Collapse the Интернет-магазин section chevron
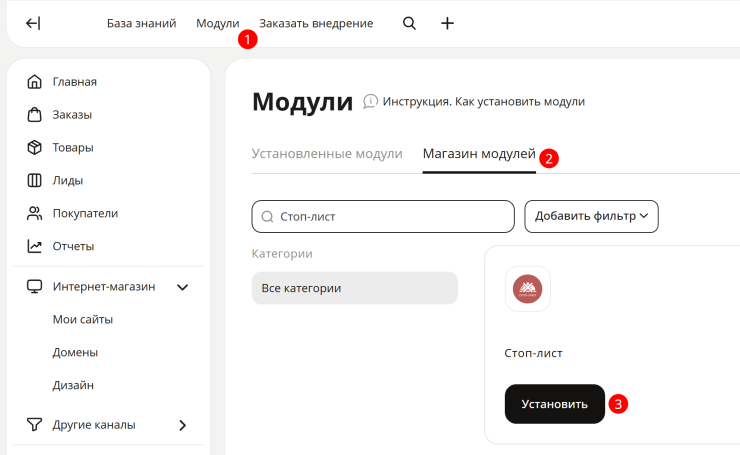 (183, 287)
